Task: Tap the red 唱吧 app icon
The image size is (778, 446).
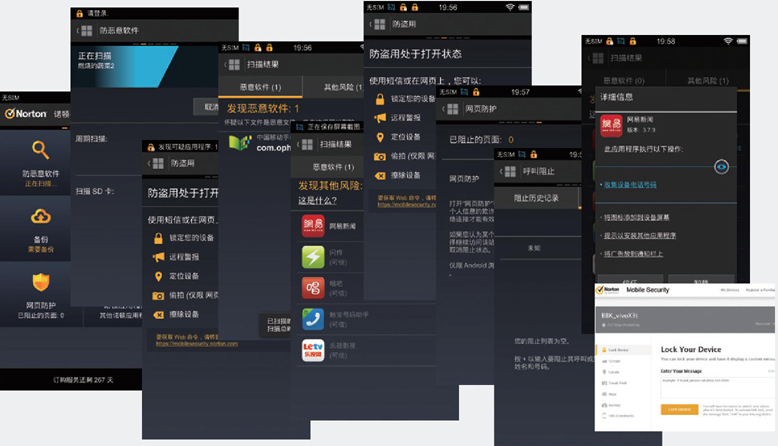Action: pyautogui.click(x=313, y=288)
